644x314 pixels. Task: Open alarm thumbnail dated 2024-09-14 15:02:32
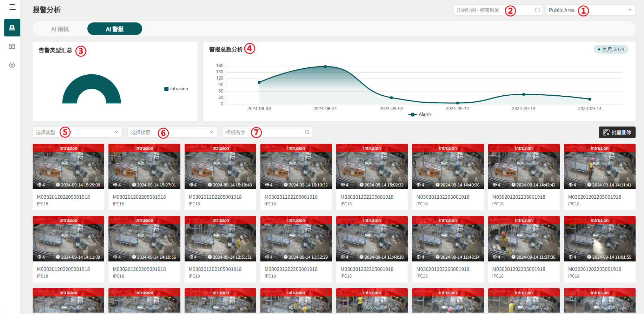click(x=372, y=166)
